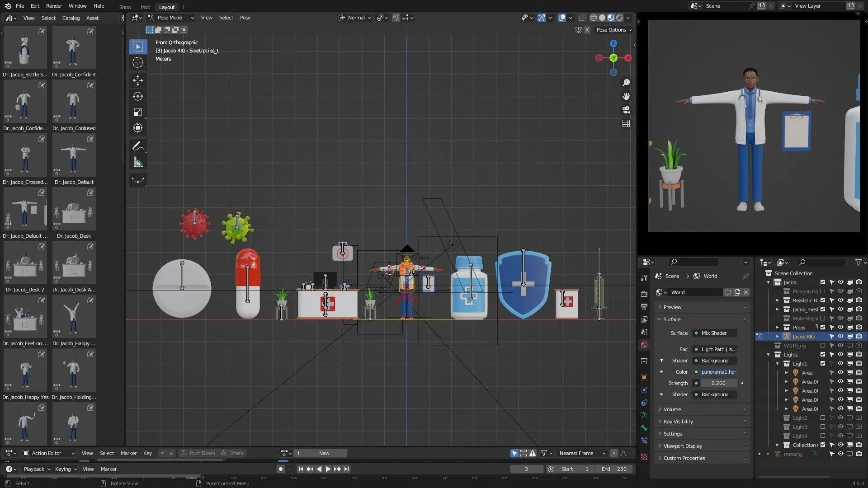Click the Strength value slider 0.200
Viewport: 868px width, 488px height.
tap(718, 383)
